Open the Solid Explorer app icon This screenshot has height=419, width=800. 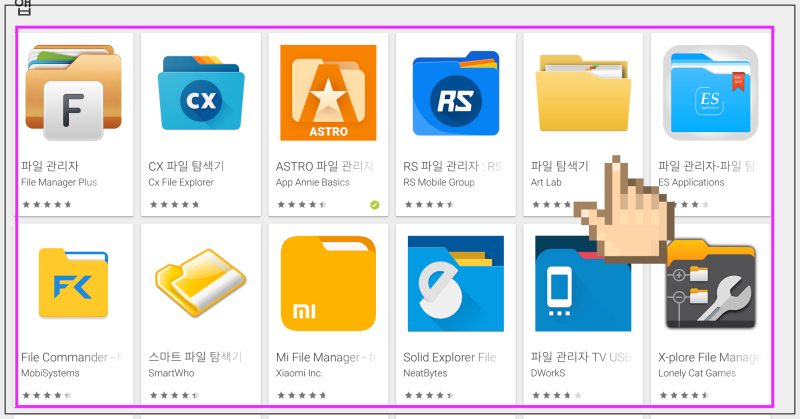tap(456, 283)
